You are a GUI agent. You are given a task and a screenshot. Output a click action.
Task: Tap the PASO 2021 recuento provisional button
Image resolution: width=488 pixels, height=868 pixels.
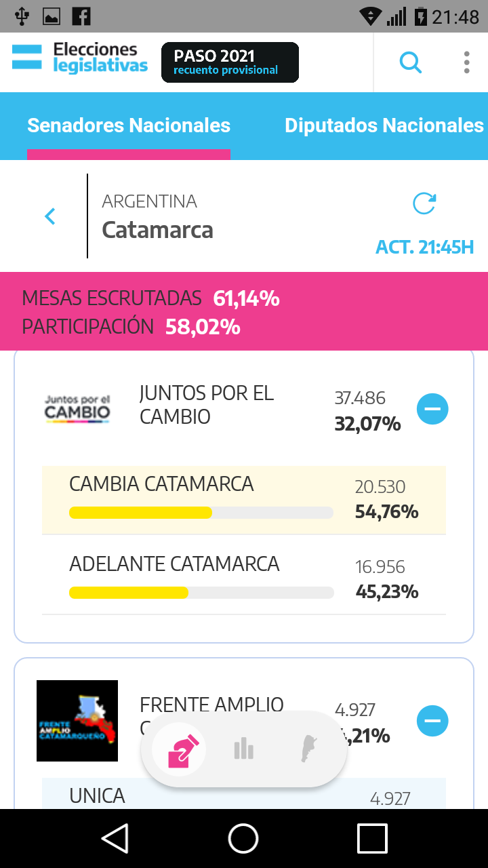(x=230, y=62)
